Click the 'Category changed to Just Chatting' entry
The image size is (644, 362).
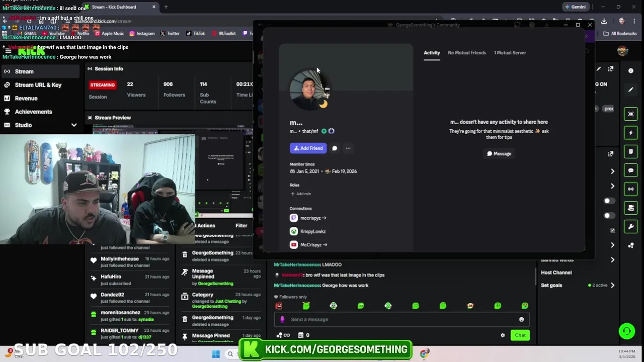pos(221,301)
